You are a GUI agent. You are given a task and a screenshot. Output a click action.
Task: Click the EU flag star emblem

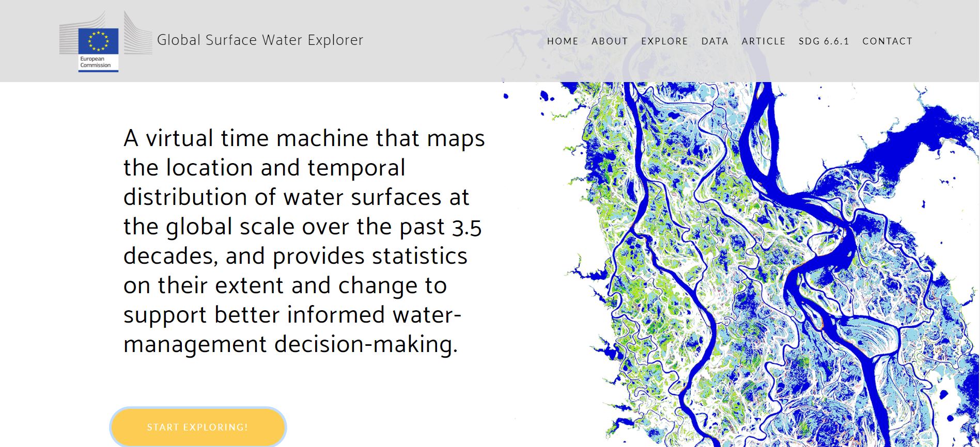coord(98,41)
